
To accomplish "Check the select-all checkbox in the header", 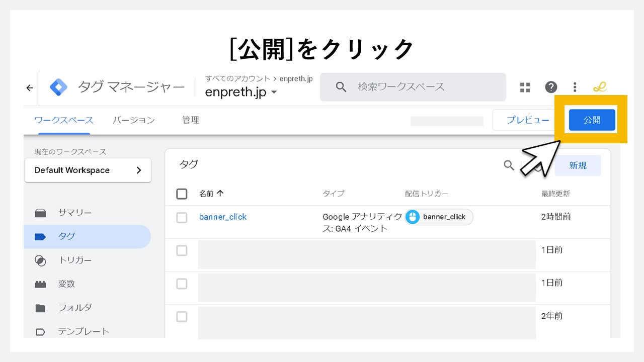I will (182, 194).
